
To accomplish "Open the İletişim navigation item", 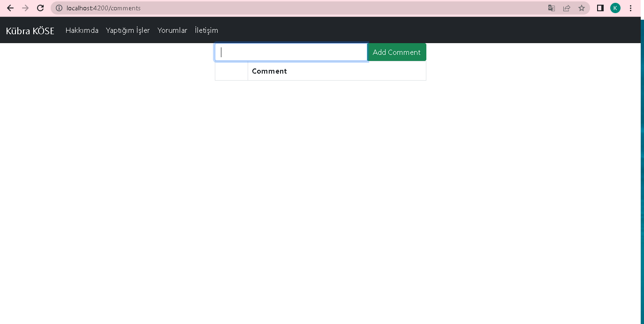I will pos(206,30).
